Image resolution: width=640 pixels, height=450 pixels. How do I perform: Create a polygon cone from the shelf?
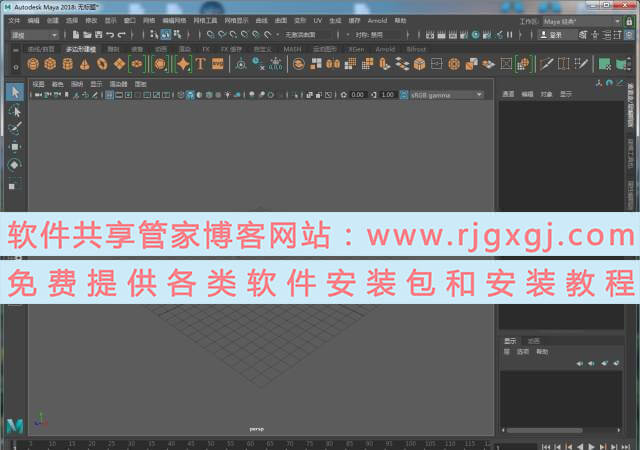84,64
